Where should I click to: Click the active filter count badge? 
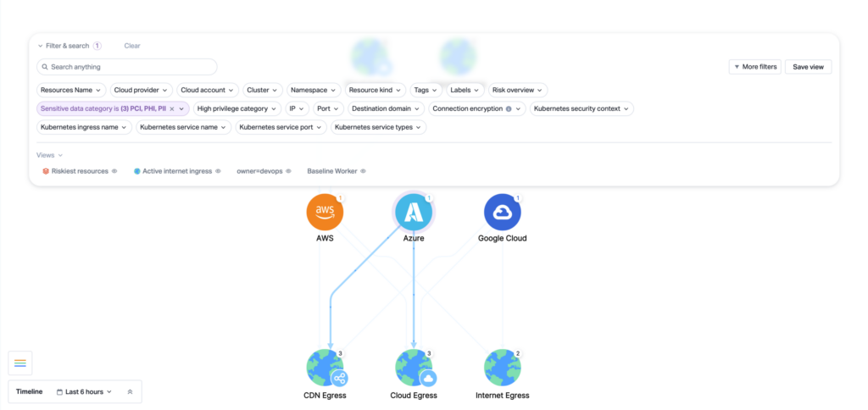pos(97,46)
